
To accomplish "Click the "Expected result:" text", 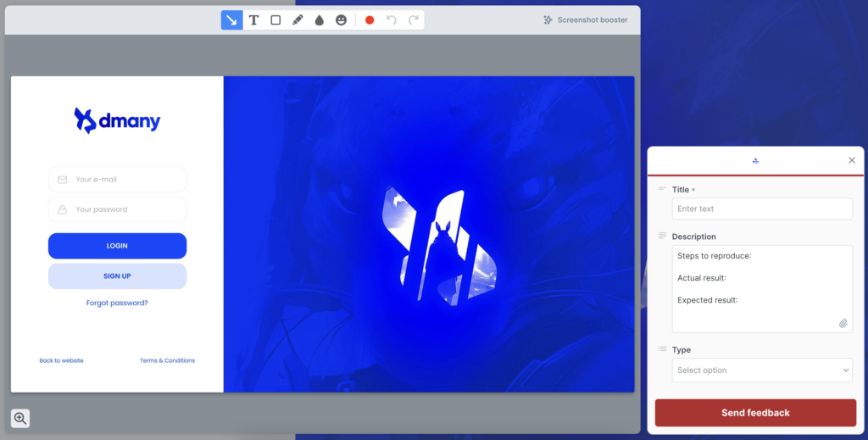I will [x=708, y=300].
